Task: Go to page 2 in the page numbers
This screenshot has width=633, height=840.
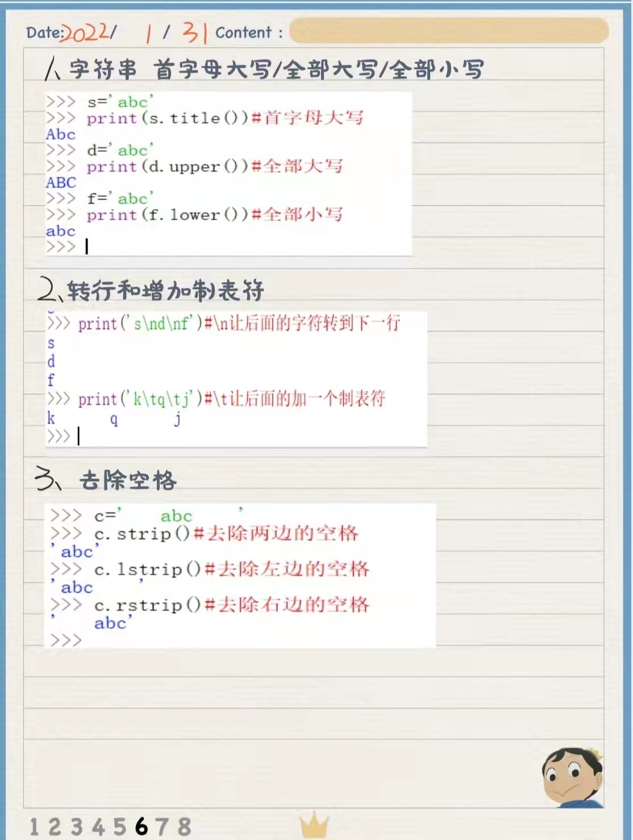Action: [55, 827]
